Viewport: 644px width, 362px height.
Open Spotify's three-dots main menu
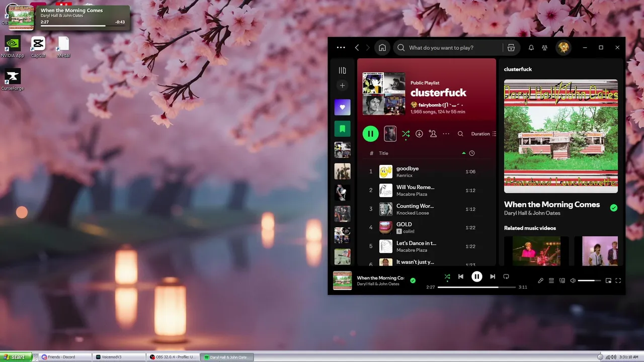341,48
